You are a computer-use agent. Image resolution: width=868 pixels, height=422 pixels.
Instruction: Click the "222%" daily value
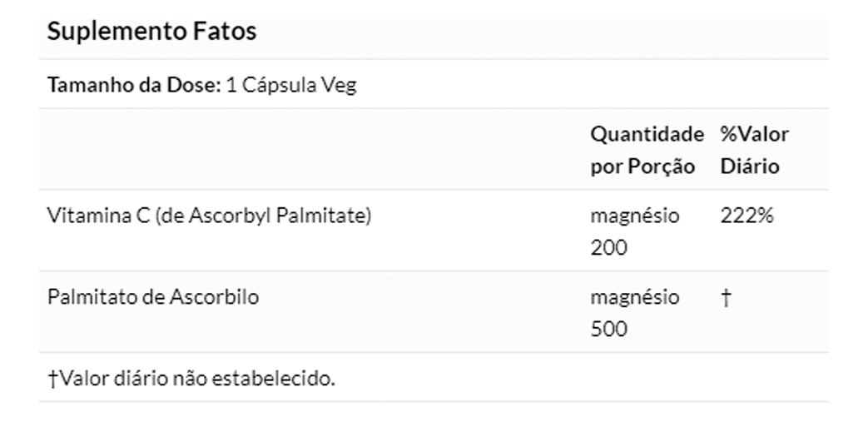[x=746, y=216]
